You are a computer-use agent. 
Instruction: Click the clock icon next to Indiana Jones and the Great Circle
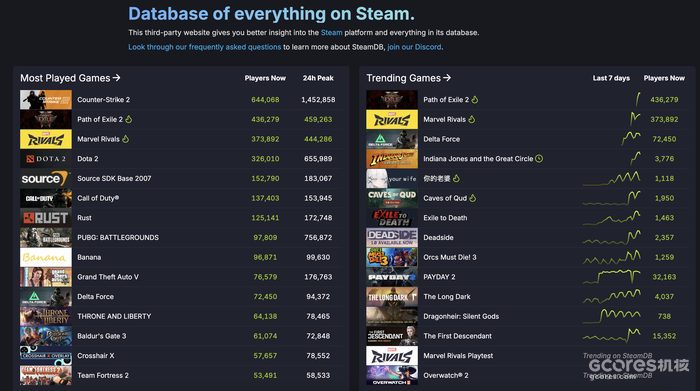coord(539,158)
